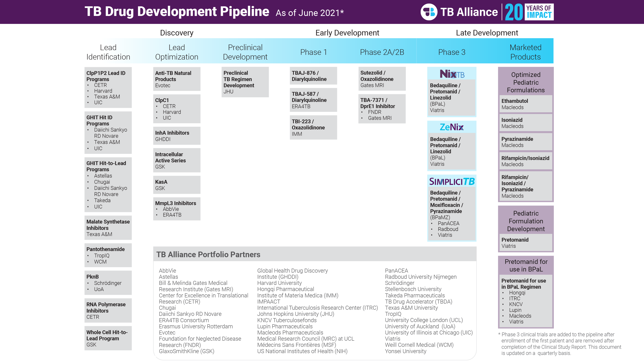The image size is (644, 362).
Task: Click Johns Hopkins University (JHU) partner
Action: click(296, 314)
